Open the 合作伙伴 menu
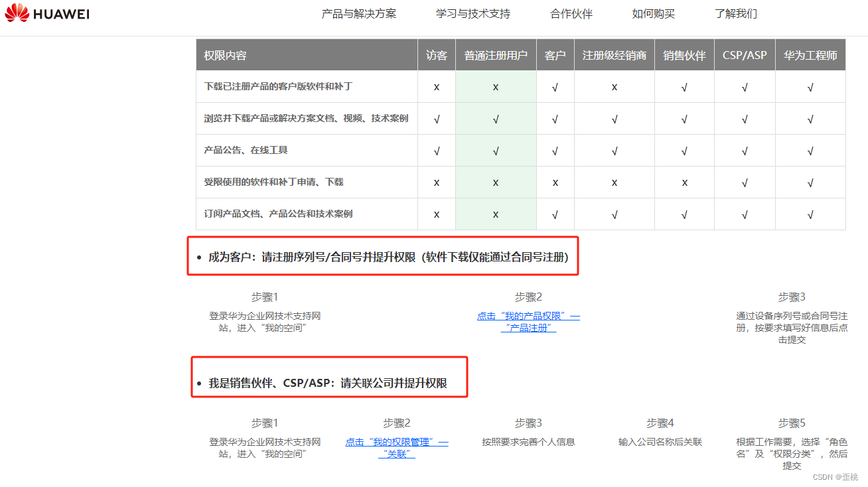 tap(571, 14)
